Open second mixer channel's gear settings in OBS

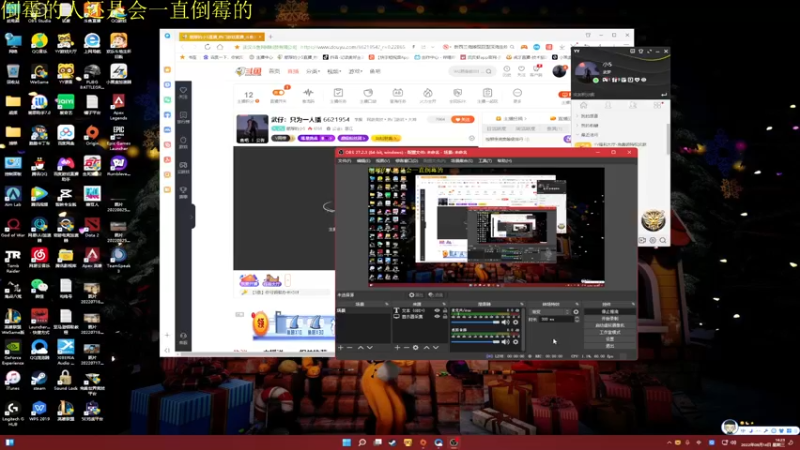[x=515, y=342]
